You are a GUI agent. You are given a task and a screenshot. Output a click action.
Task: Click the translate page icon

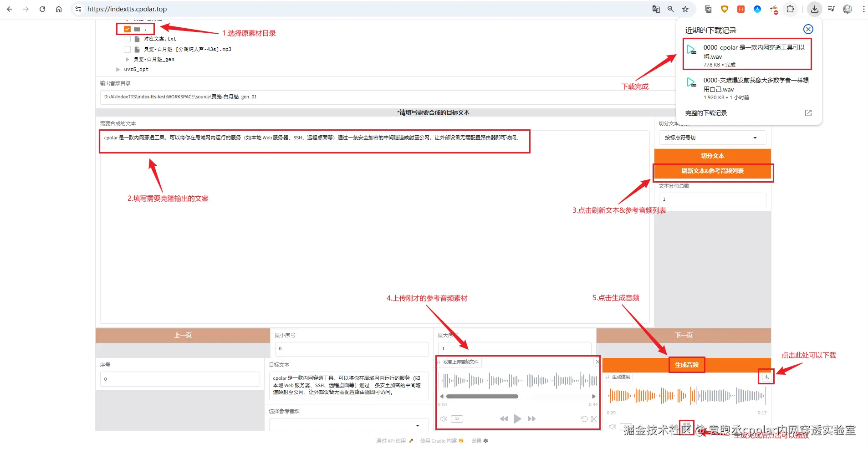656,9
